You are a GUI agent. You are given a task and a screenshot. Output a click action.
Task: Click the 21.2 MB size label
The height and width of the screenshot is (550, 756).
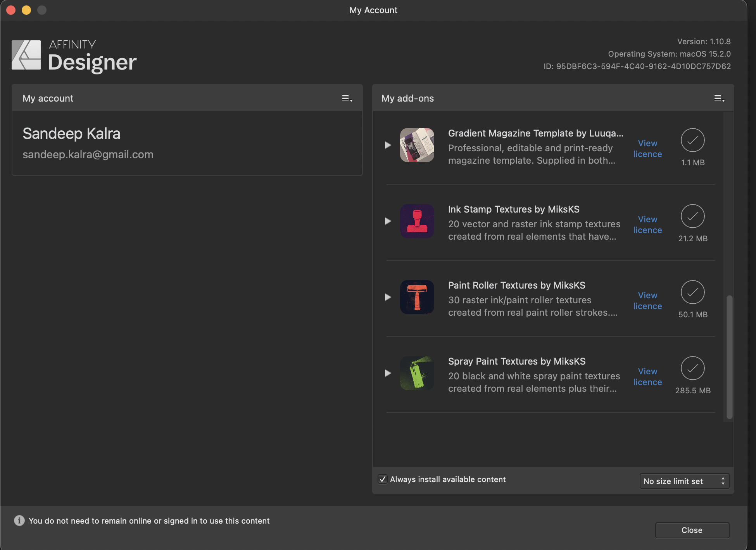pyautogui.click(x=693, y=239)
